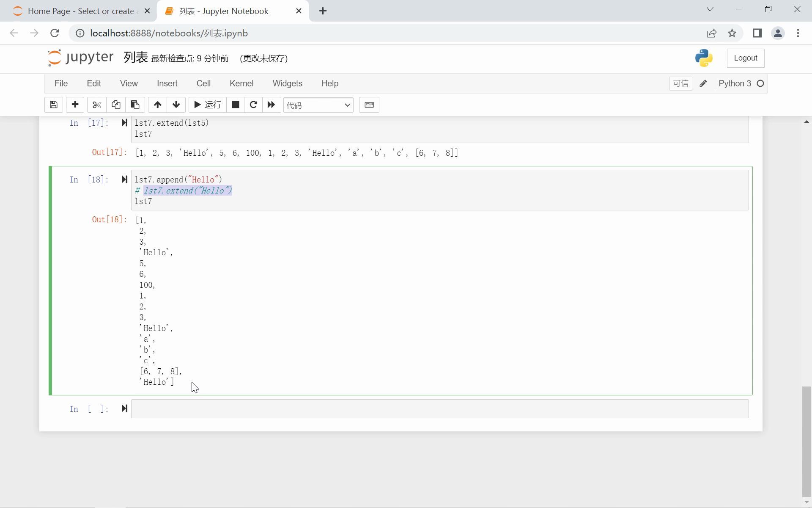Click inside the In [17] code editor
The width and height of the screenshot is (812, 508).
[440, 129]
